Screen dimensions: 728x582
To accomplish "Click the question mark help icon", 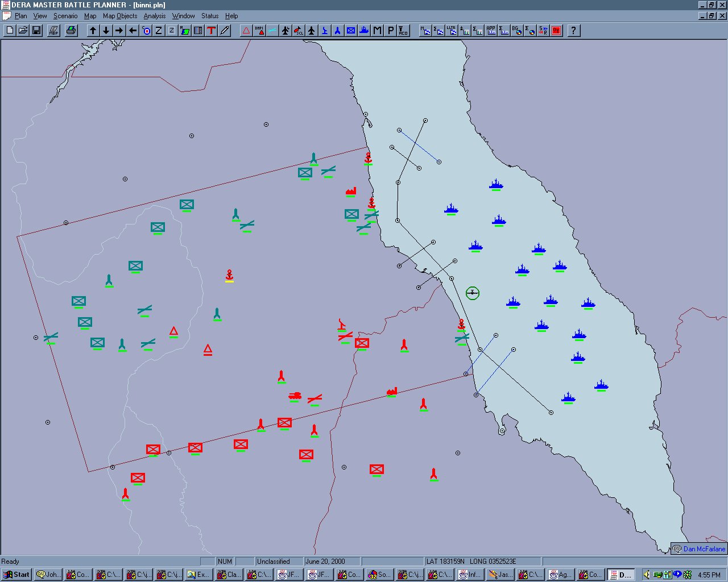I will click(573, 31).
